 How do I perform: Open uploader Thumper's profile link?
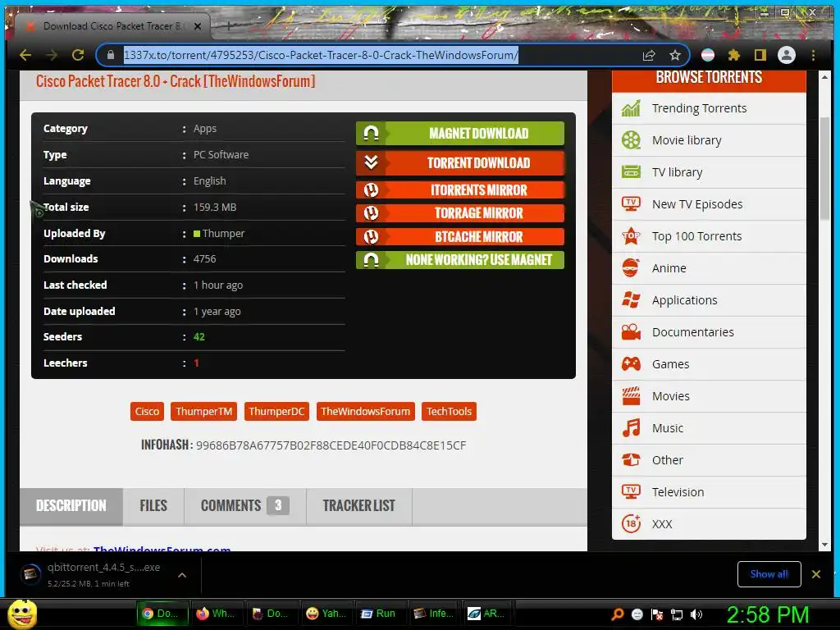pos(223,234)
